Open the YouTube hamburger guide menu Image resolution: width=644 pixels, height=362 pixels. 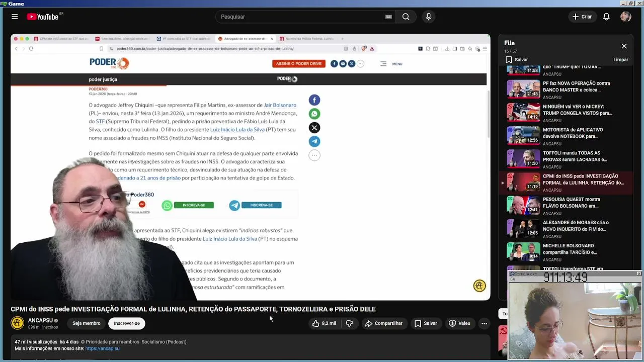pyautogui.click(x=15, y=17)
